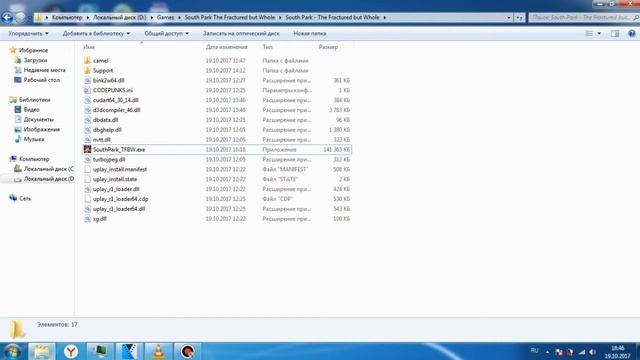The width and height of the screenshot is (640, 360).
Task: Open the Help icon
Action: (631, 33)
